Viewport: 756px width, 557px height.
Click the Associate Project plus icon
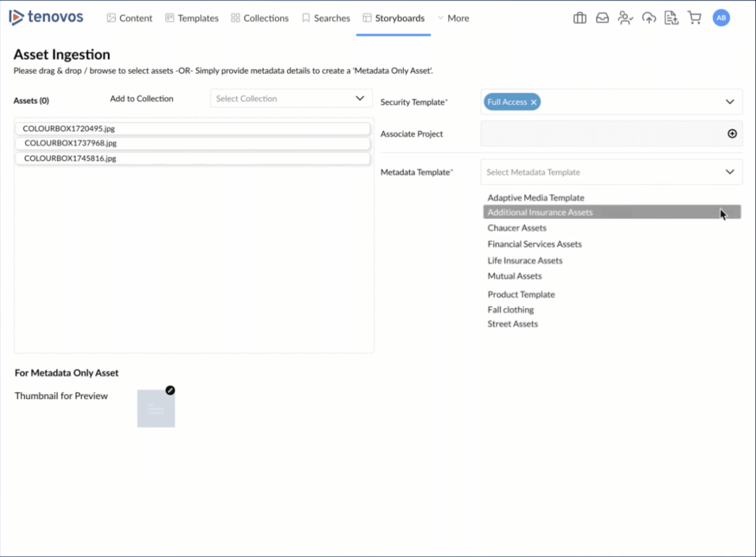[x=732, y=134]
